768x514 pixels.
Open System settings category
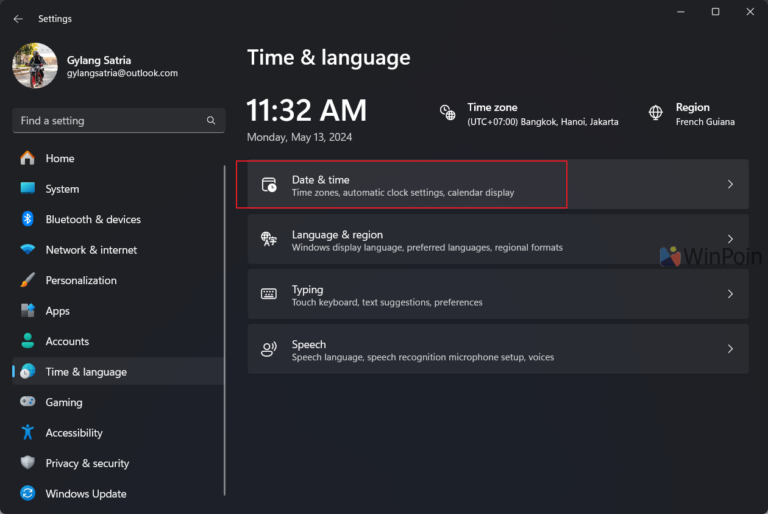[118, 189]
